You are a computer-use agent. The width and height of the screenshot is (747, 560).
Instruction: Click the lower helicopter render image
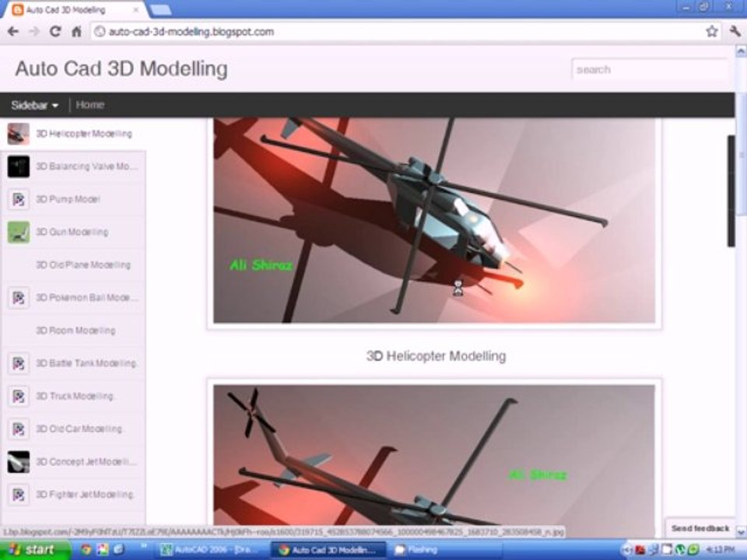(434, 455)
